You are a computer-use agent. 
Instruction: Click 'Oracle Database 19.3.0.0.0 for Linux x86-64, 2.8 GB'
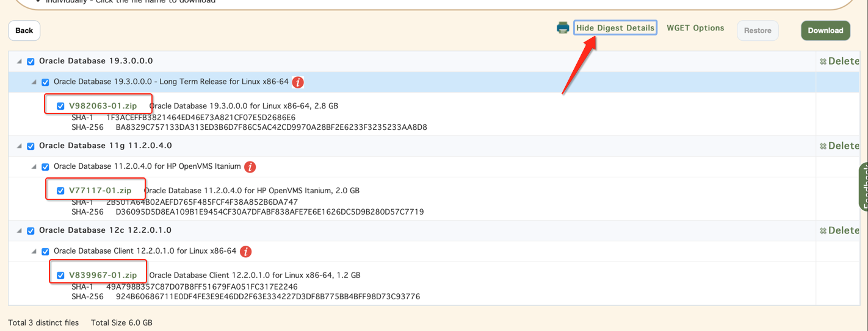pyautogui.click(x=244, y=106)
